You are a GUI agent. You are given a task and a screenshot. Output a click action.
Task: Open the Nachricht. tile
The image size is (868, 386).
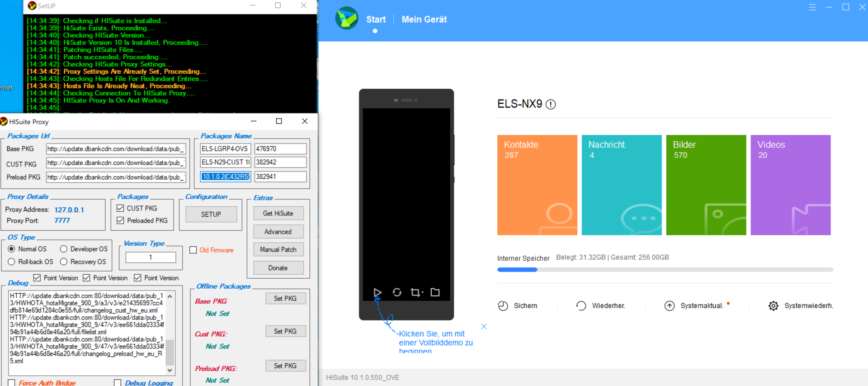coord(622,185)
